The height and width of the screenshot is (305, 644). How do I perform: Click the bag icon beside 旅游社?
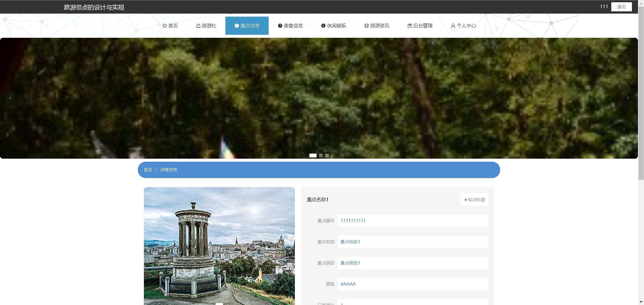(x=198, y=26)
